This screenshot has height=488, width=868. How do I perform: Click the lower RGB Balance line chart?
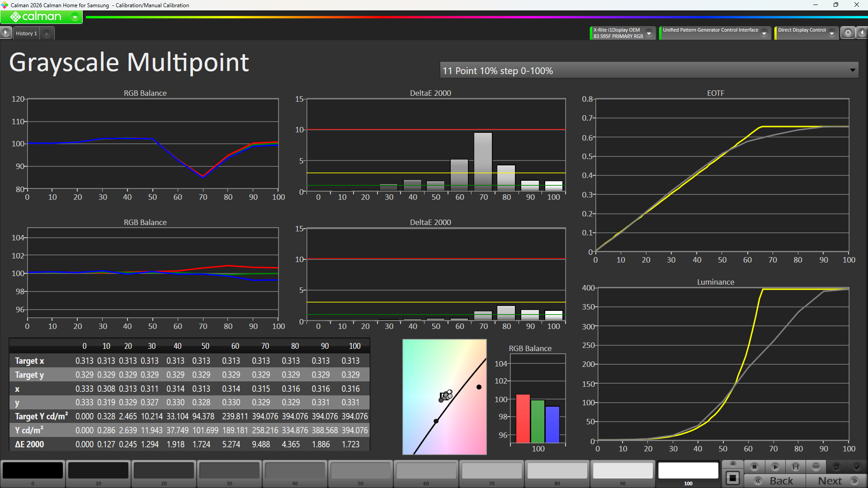tap(153, 273)
